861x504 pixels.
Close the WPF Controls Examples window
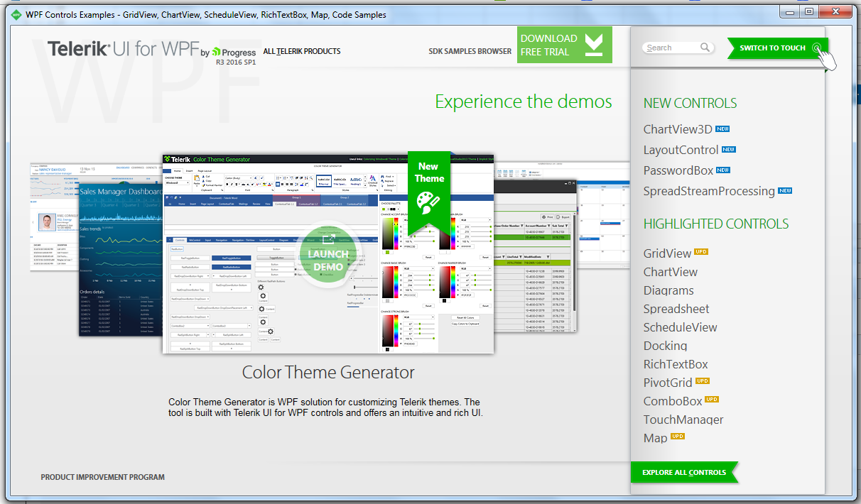[835, 12]
